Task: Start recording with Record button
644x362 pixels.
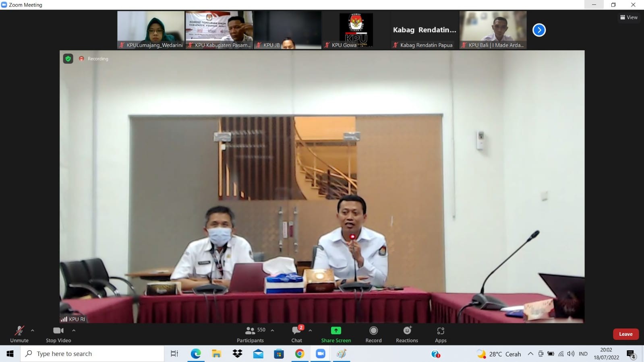Action: click(x=373, y=334)
